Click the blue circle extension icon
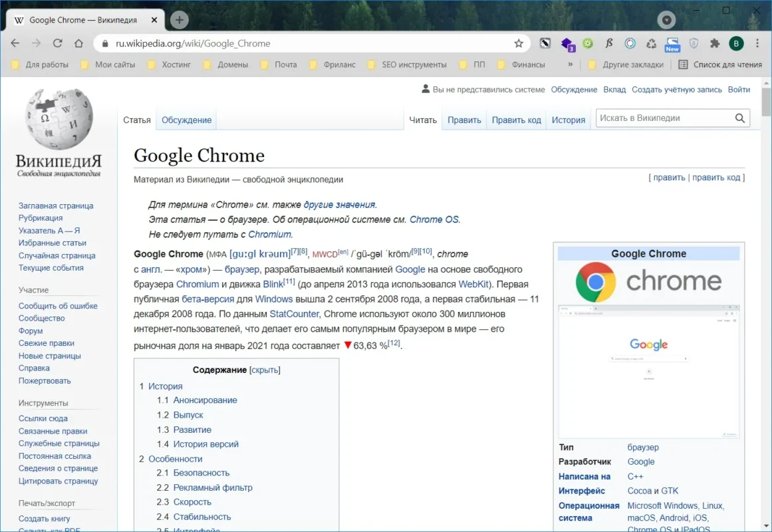The height and width of the screenshot is (532, 772). pos(630,43)
